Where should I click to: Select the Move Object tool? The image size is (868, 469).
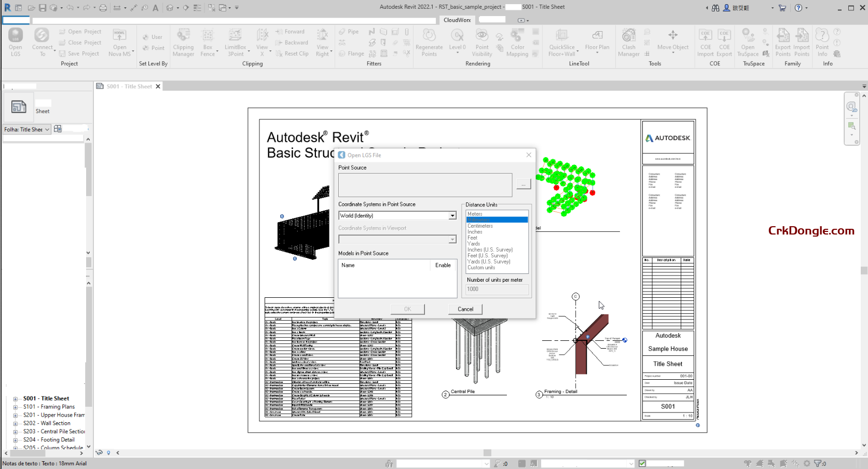coord(672,42)
